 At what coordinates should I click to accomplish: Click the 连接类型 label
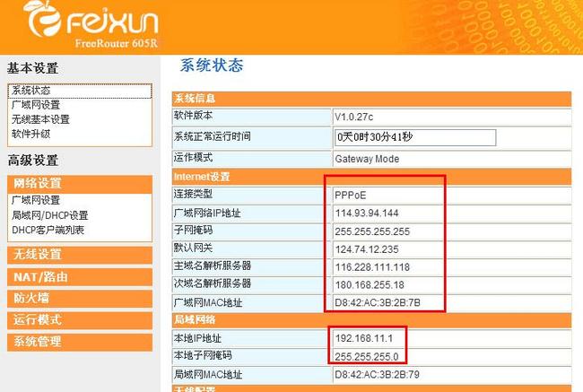coord(193,194)
